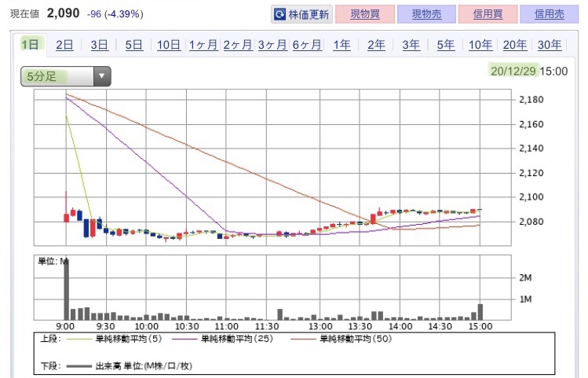The image size is (588, 378).
Task: Open the 現物売 order link
Action: tap(427, 14)
